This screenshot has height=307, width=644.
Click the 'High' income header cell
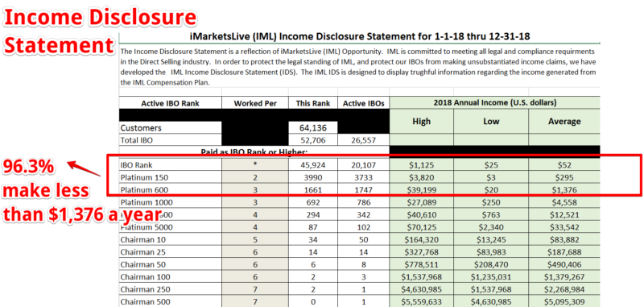click(x=421, y=121)
